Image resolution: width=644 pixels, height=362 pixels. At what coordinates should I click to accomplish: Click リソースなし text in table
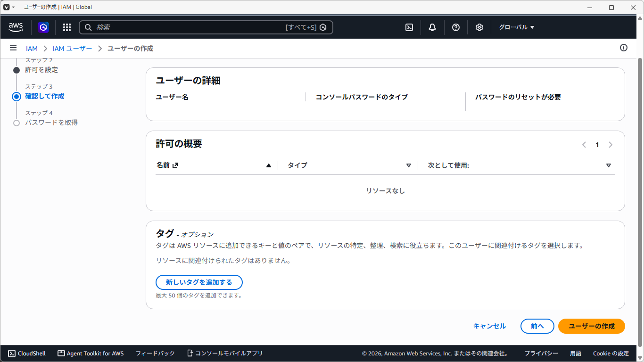coord(385,191)
